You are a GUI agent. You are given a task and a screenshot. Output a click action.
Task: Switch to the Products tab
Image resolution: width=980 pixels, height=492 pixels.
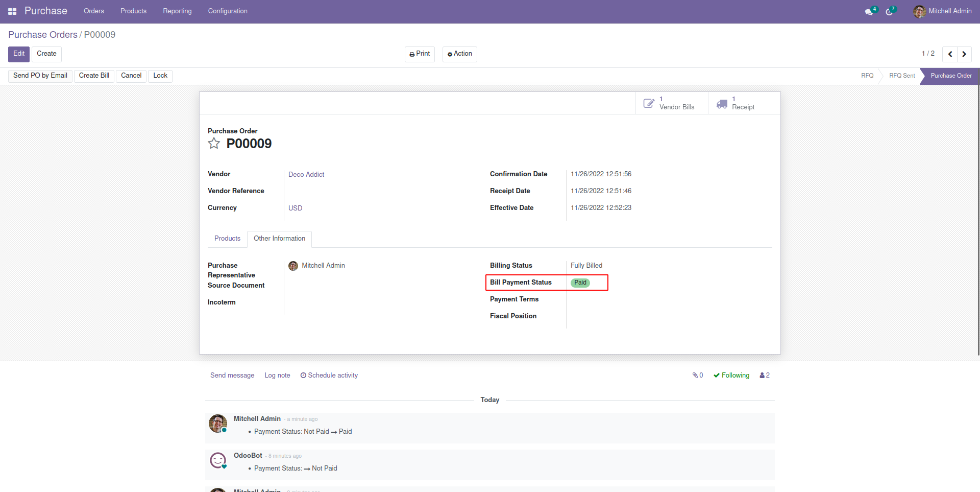point(227,239)
